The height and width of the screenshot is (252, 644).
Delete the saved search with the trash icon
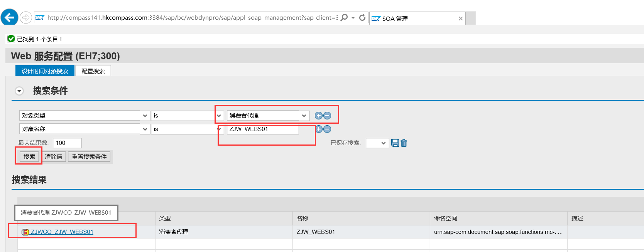click(x=404, y=143)
